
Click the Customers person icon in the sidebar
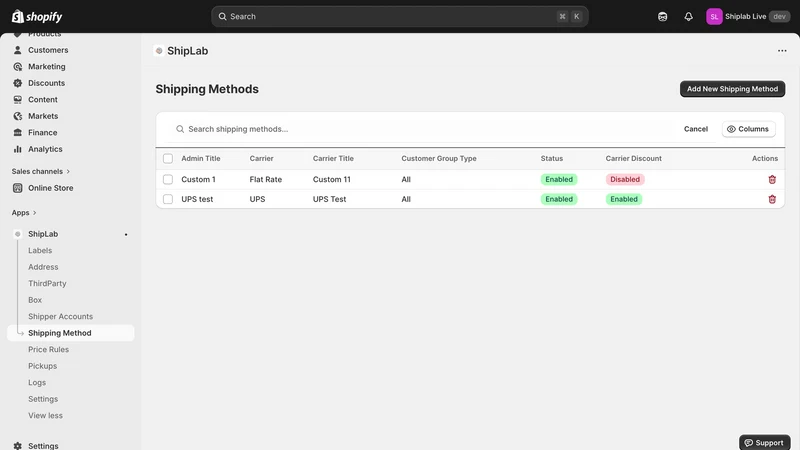pos(18,50)
